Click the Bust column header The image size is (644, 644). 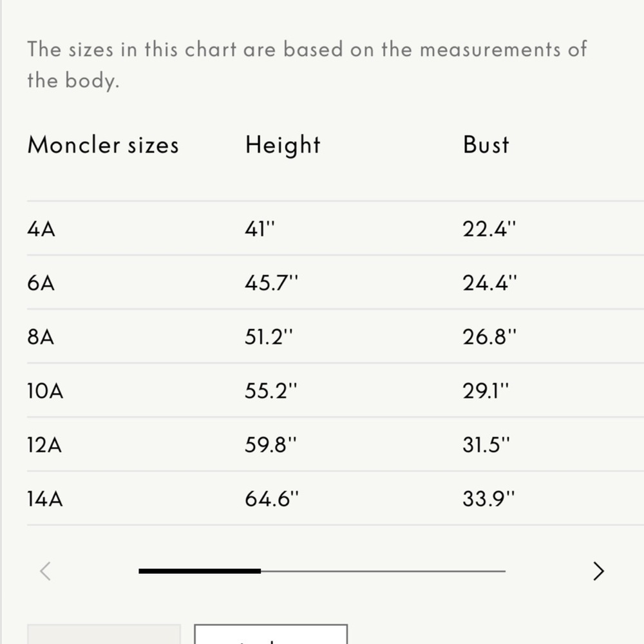point(486,145)
